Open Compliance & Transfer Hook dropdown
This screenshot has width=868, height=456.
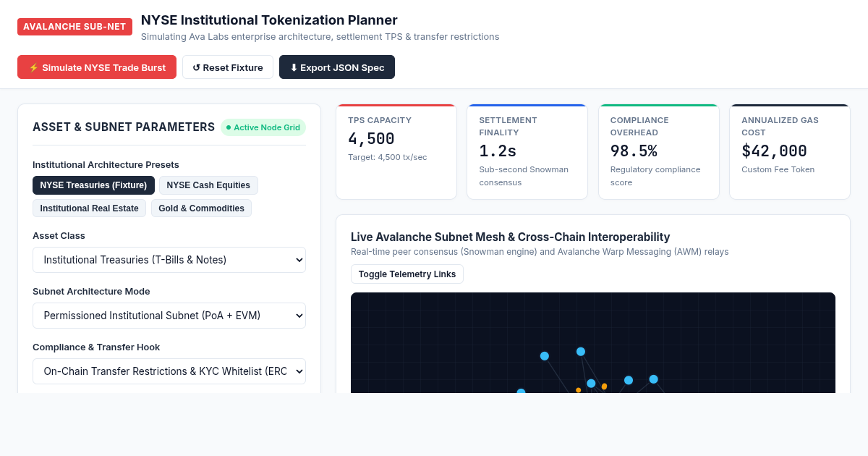point(169,371)
